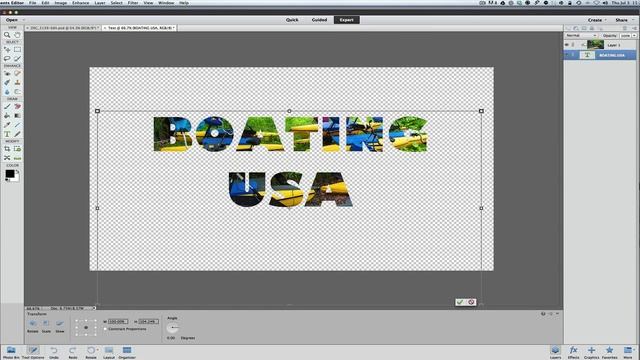Open the Graphics panel
The width and height of the screenshot is (640, 360).
(591, 352)
